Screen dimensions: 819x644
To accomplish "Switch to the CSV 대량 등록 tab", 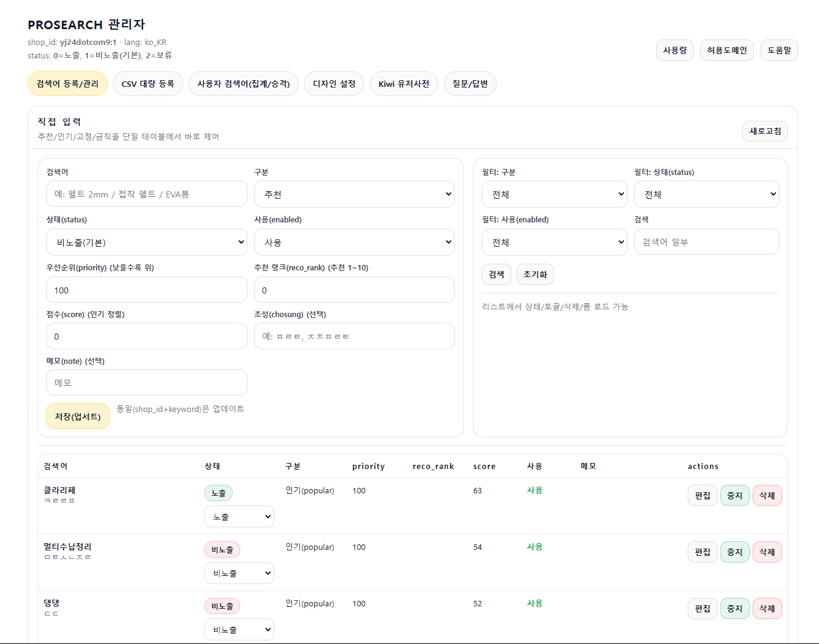I will coord(148,83).
